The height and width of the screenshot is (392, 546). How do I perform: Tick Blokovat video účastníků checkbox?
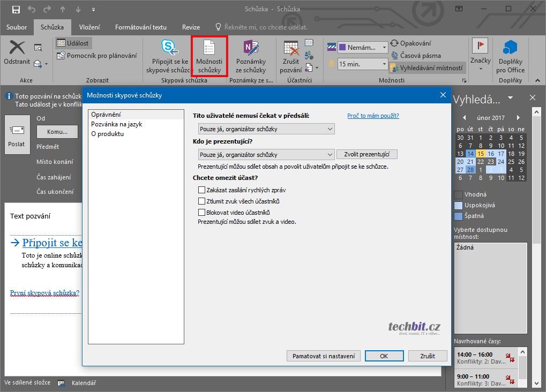tap(201, 213)
